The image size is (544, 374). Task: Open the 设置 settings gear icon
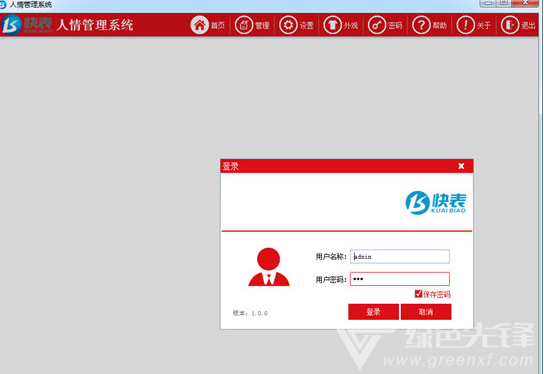(x=288, y=25)
